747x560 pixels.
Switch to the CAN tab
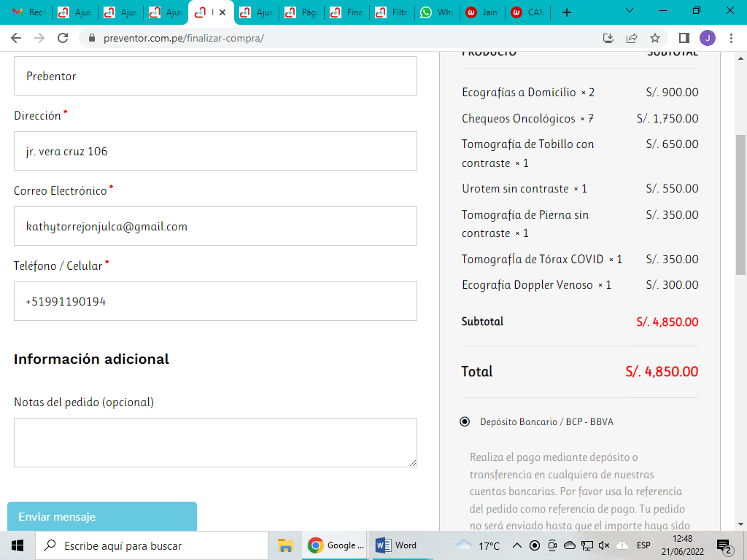528,12
